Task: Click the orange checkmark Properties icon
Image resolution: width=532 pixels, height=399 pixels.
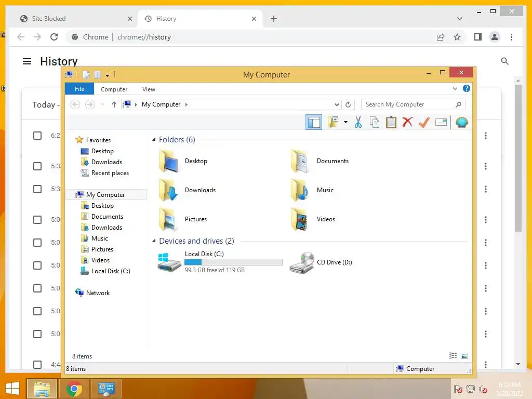Action: click(424, 122)
